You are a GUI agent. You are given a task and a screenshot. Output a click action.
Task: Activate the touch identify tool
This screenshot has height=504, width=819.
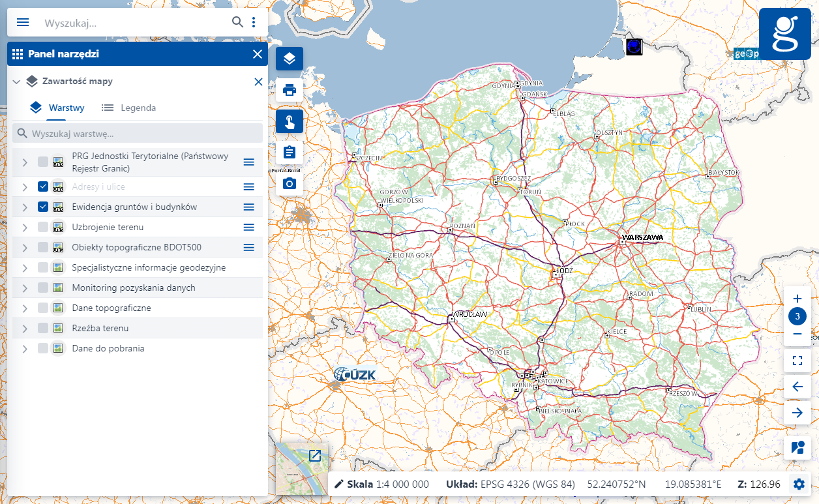click(290, 121)
